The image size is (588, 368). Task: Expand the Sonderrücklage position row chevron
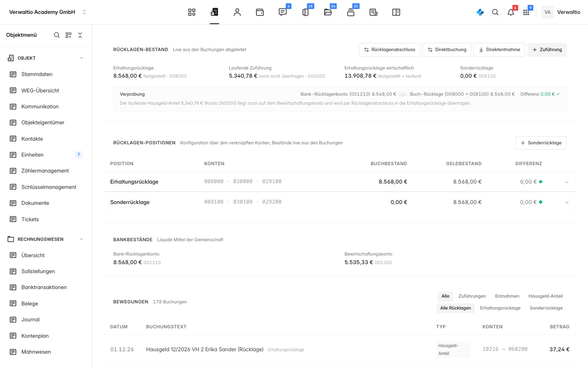pyautogui.click(x=567, y=202)
